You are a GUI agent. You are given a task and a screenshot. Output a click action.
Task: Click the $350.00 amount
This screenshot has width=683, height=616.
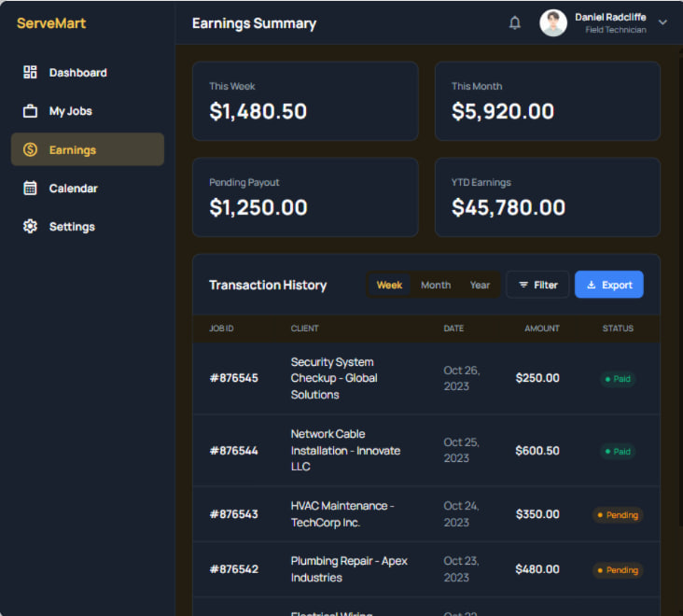(x=537, y=514)
